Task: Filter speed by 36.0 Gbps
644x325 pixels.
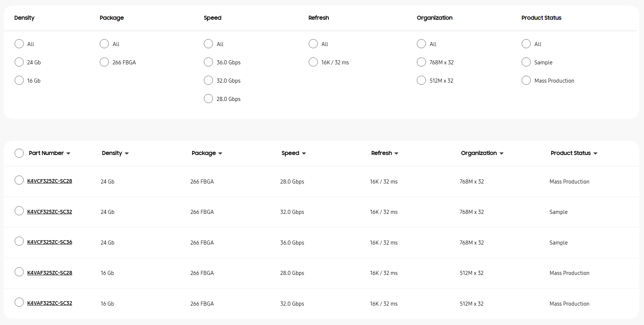Action: pyautogui.click(x=208, y=62)
